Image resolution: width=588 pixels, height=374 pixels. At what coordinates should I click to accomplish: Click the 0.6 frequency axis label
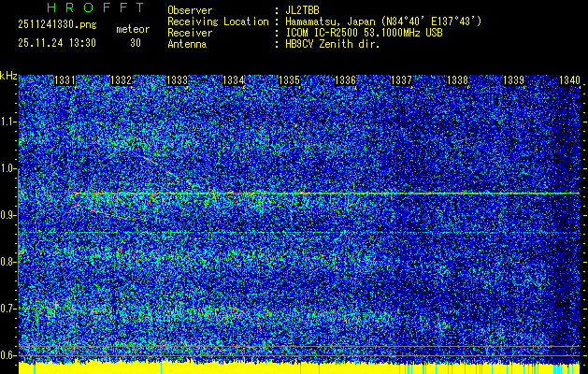(8, 354)
